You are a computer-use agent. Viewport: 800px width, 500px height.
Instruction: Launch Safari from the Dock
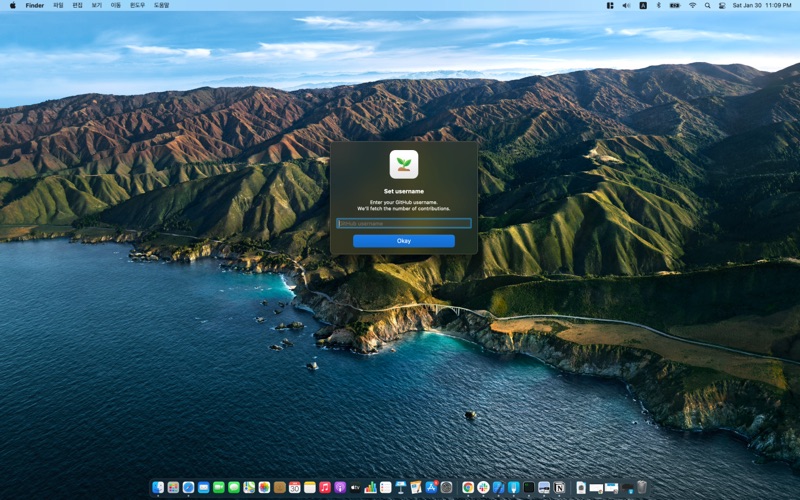pyautogui.click(x=188, y=487)
